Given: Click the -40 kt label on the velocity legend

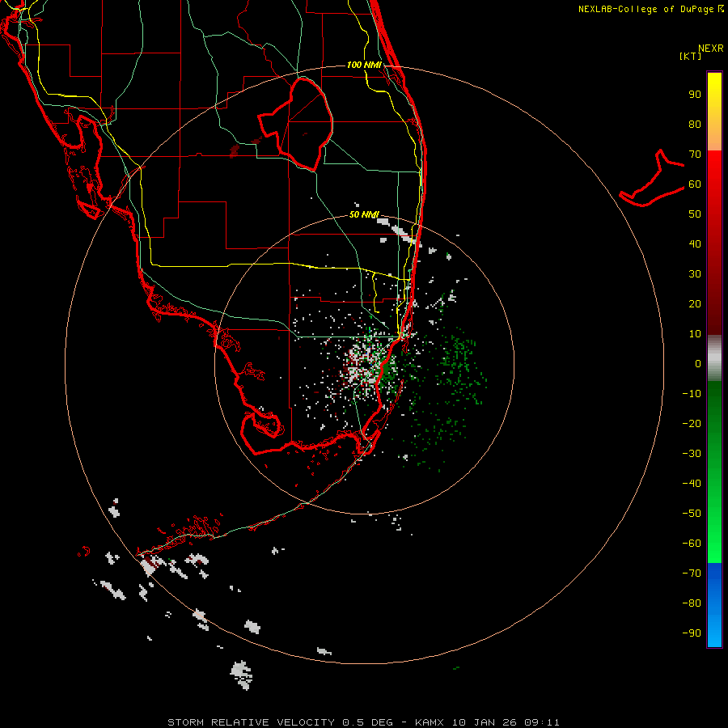Looking at the screenshot, I should pyautogui.click(x=692, y=484).
